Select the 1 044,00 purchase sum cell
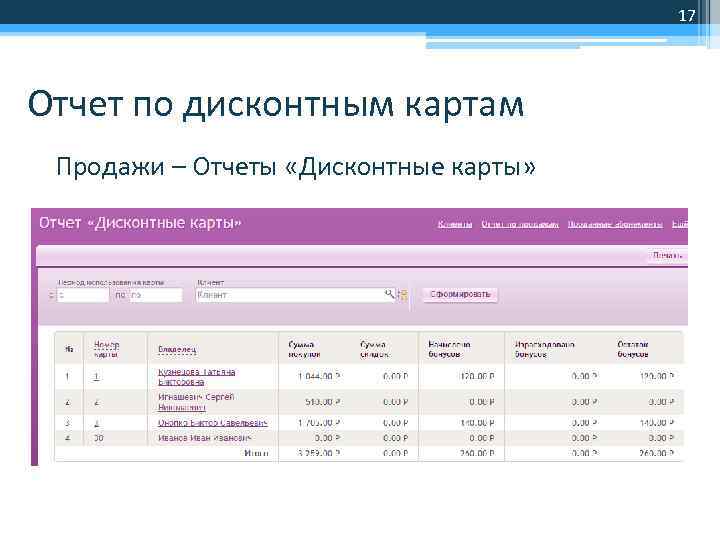The height and width of the screenshot is (540, 720). [319, 377]
